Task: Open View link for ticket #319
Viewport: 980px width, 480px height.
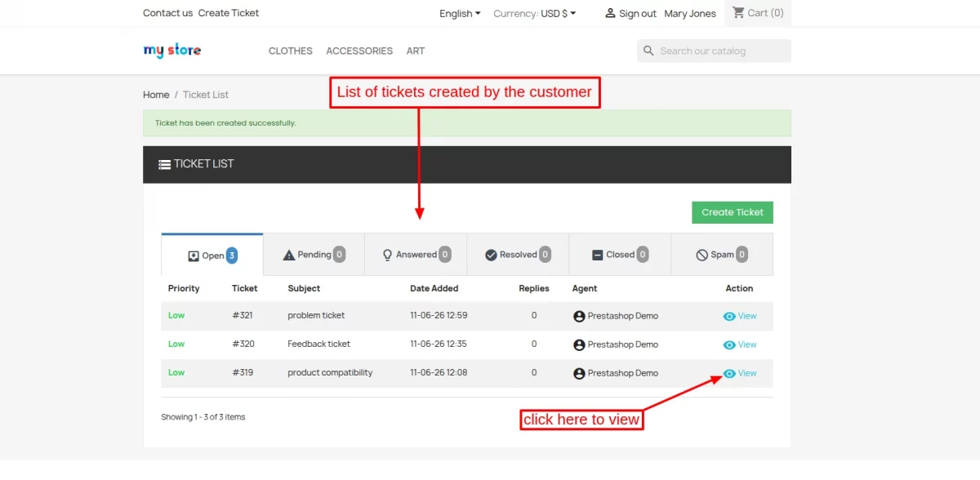Action: point(747,373)
